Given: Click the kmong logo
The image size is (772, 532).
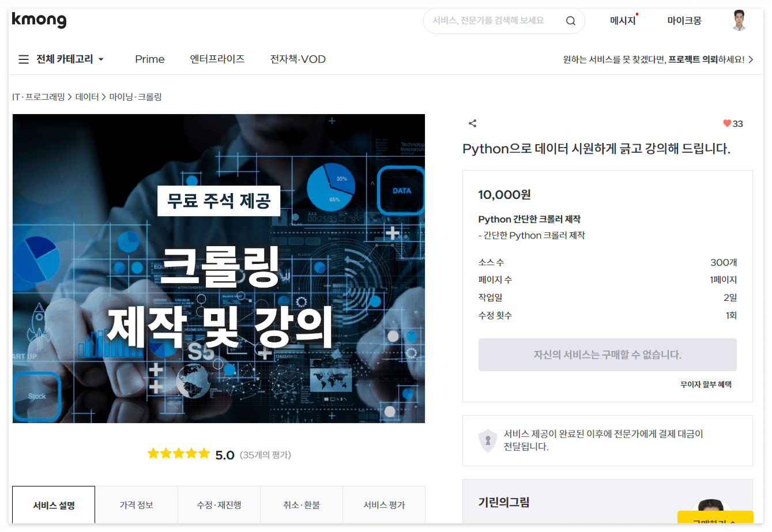Looking at the screenshot, I should point(39,20).
